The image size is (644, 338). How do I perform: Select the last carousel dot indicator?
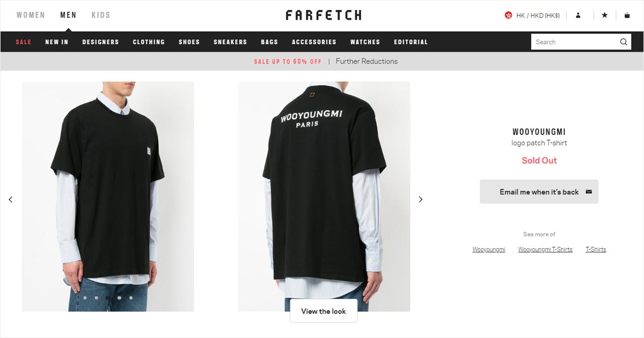[x=130, y=297]
